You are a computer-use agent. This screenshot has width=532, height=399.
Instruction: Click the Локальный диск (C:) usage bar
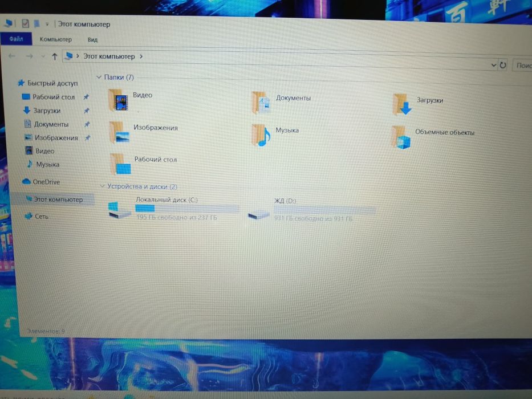click(187, 208)
